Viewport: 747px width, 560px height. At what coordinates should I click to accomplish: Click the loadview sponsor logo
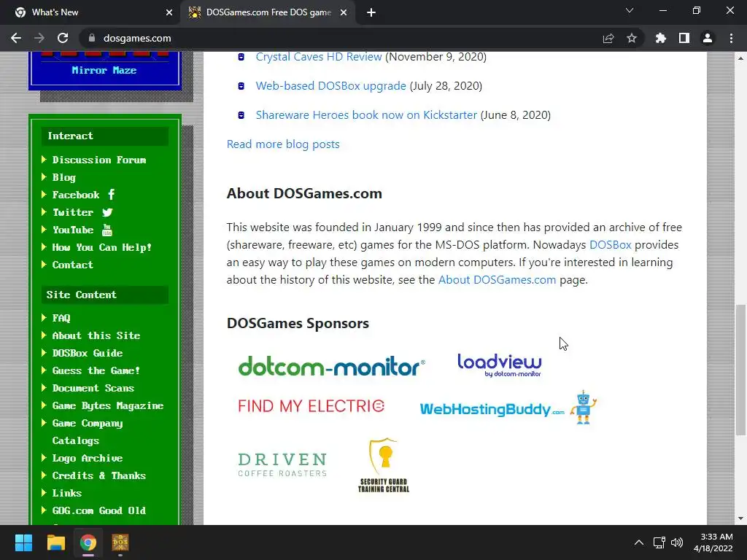[499, 365]
